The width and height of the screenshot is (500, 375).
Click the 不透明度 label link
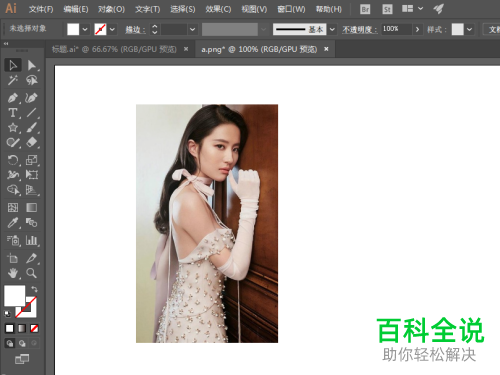click(360, 29)
